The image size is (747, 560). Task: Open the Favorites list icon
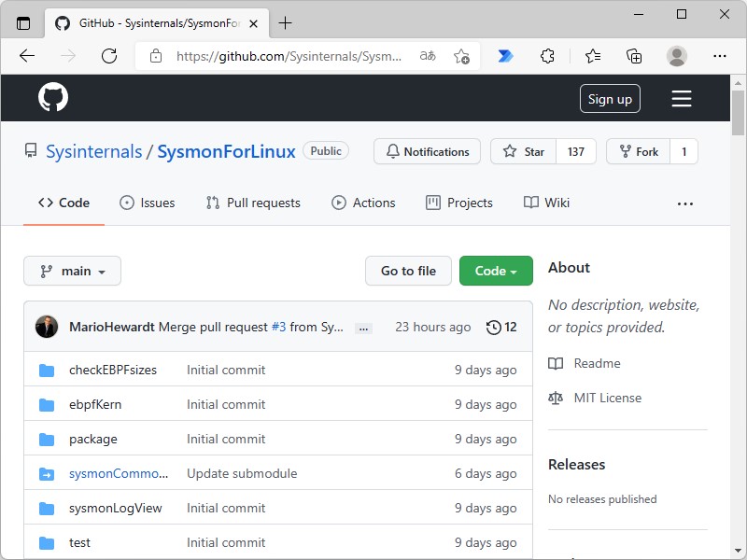point(593,56)
